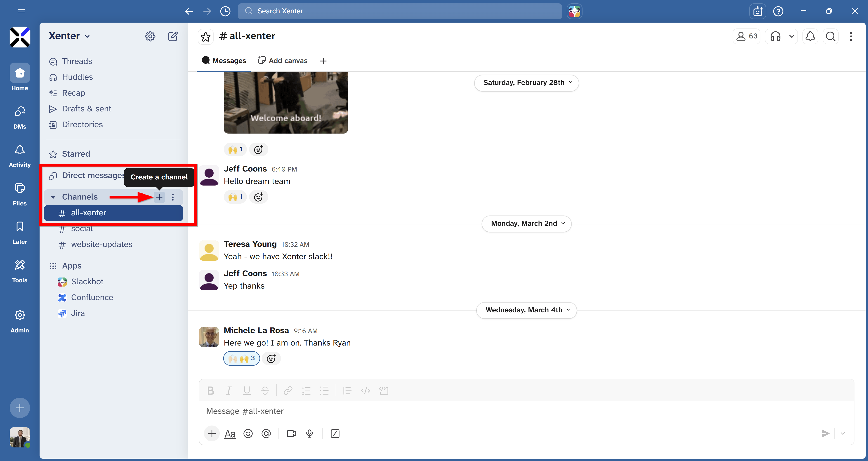Click the plus to create a channel

(159, 197)
